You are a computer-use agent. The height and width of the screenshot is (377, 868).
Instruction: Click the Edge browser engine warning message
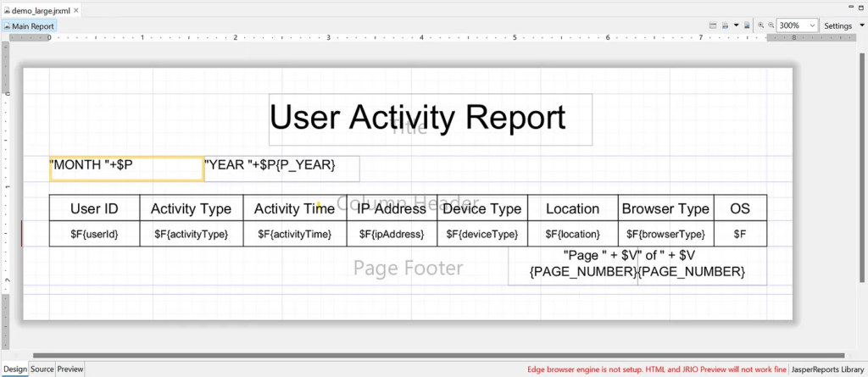pos(656,370)
